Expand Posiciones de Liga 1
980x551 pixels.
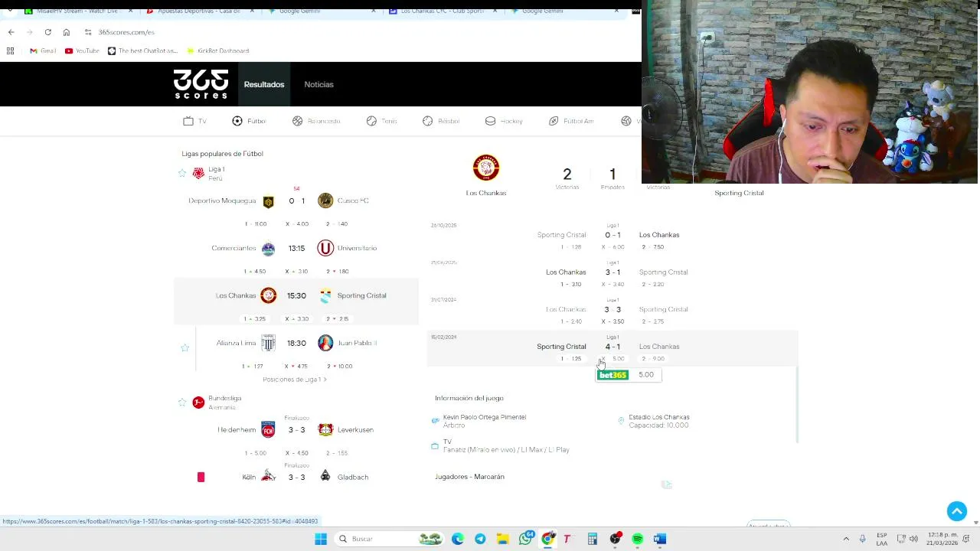click(x=295, y=380)
